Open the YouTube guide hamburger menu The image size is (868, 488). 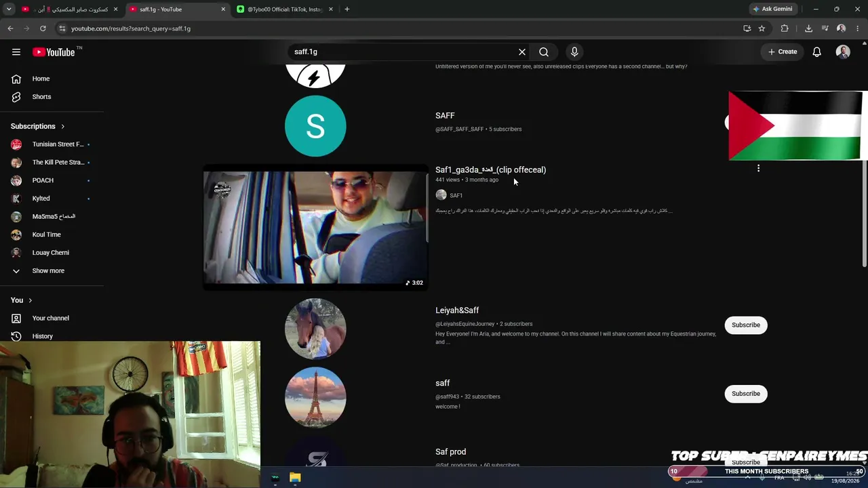coord(16,52)
